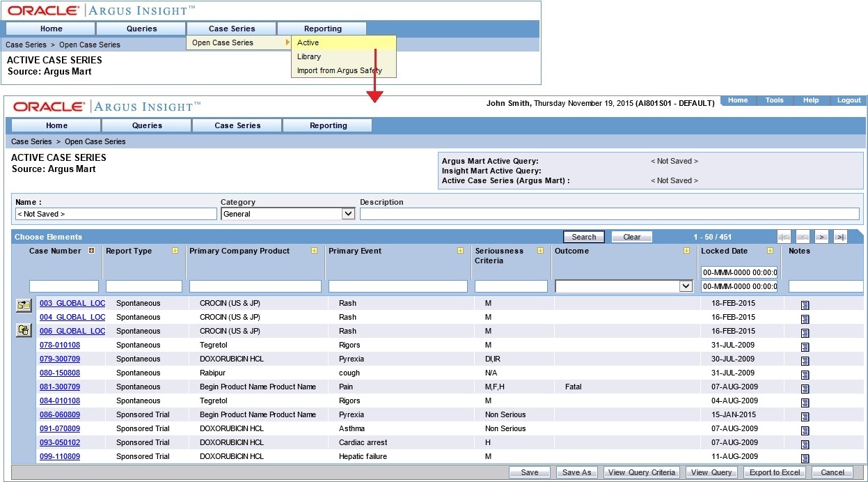Click the Search button
This screenshot has width=868, height=482.
[584, 237]
